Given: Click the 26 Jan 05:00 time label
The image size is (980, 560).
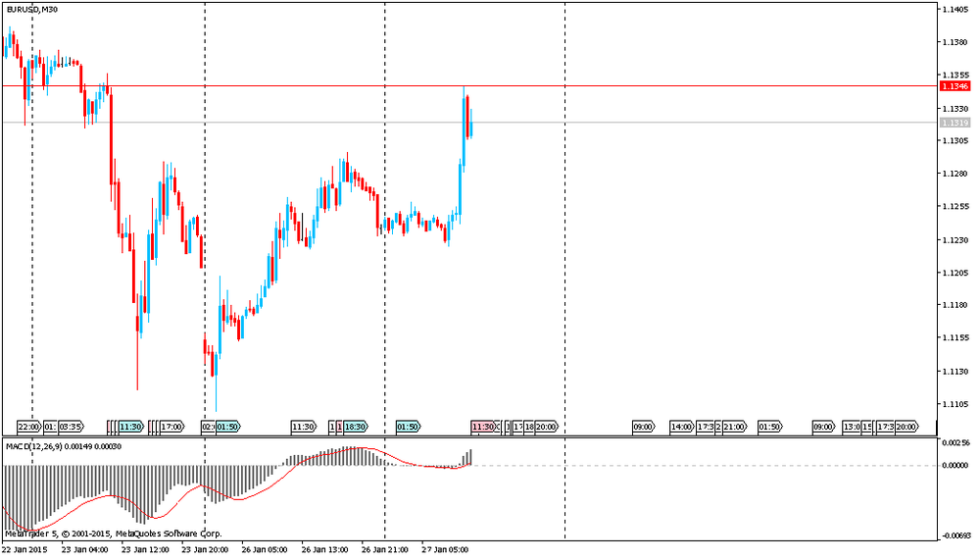Looking at the screenshot, I should click(265, 550).
